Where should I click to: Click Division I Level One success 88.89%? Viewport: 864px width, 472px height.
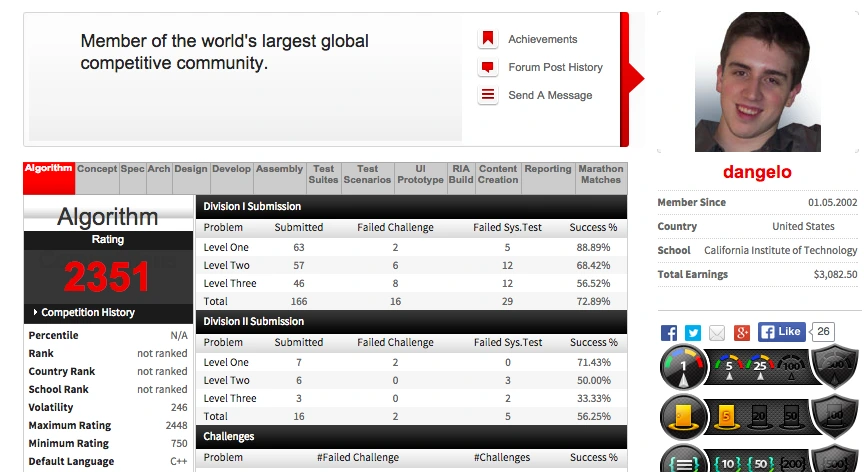pyautogui.click(x=593, y=248)
